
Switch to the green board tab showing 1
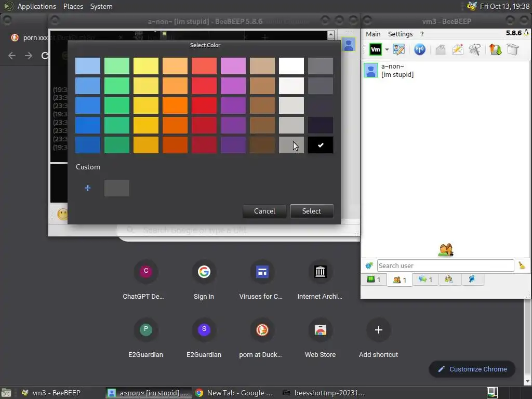(x=374, y=280)
